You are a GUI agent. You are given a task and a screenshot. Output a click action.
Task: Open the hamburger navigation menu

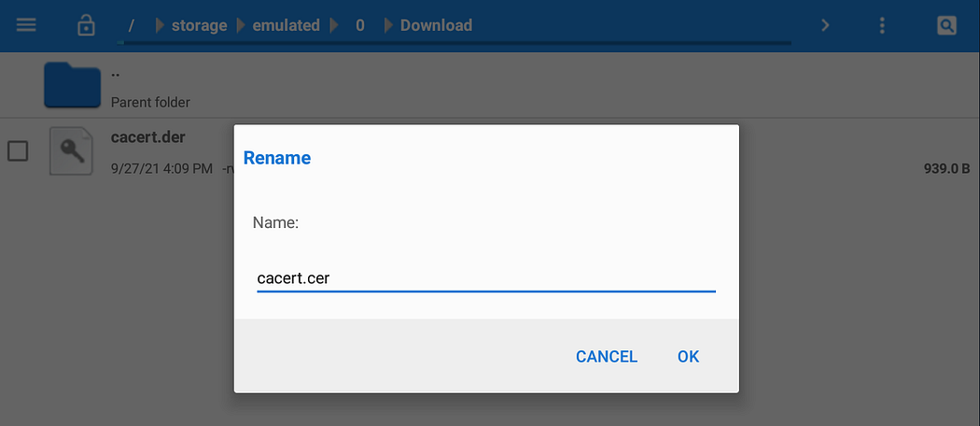[x=26, y=25]
